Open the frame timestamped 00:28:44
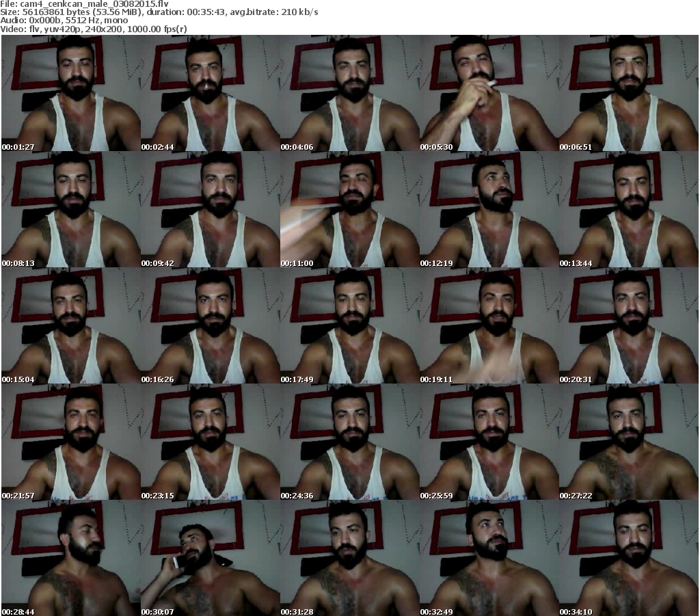700x616 pixels. pyautogui.click(x=71, y=558)
